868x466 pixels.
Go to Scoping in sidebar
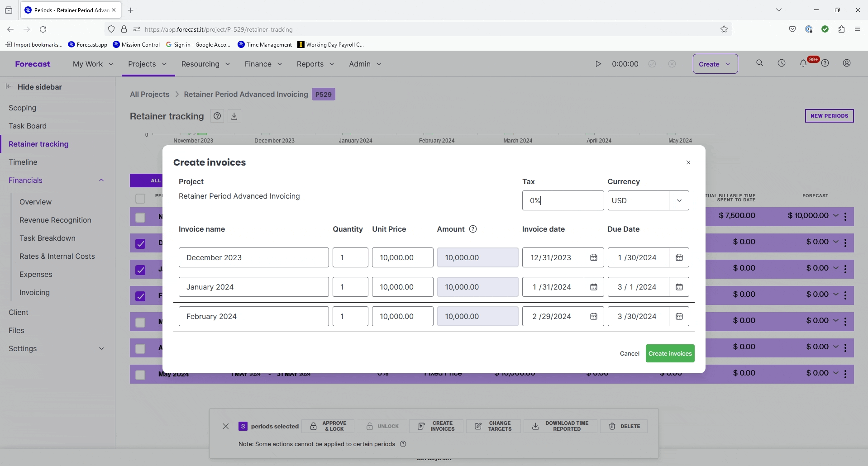point(22,108)
